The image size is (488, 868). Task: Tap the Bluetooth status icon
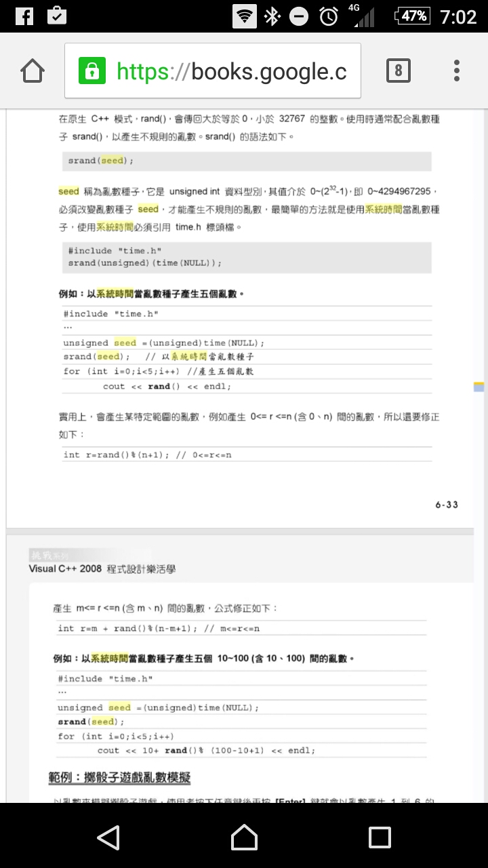tap(272, 16)
